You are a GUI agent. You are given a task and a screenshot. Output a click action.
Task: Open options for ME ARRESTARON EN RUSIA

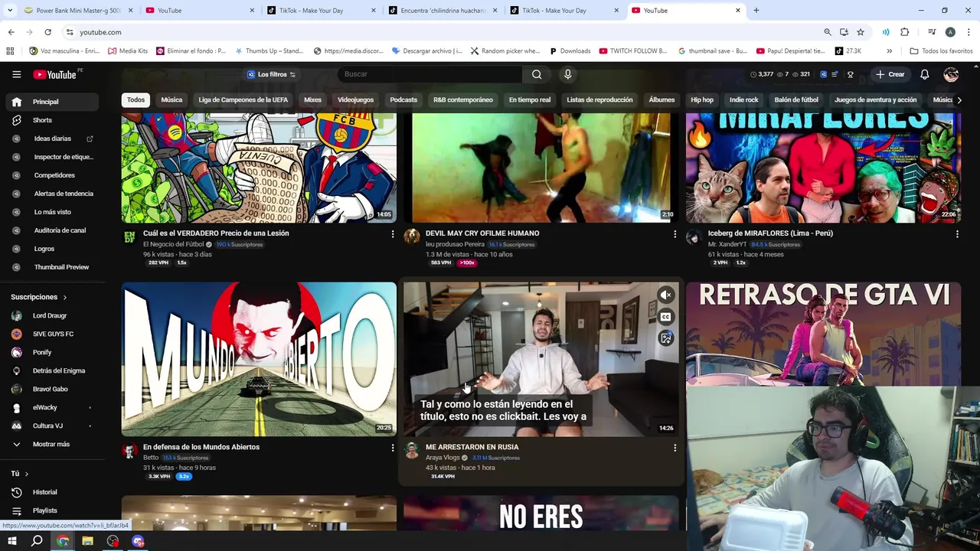(675, 447)
